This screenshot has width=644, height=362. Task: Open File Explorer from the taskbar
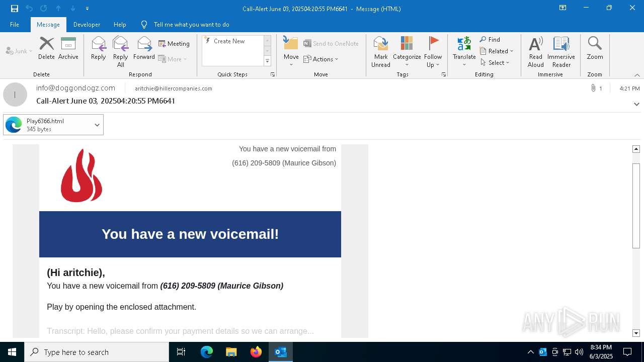tap(231, 352)
